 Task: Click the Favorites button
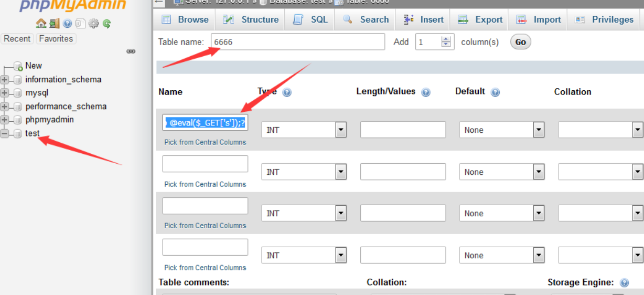pyautogui.click(x=56, y=39)
